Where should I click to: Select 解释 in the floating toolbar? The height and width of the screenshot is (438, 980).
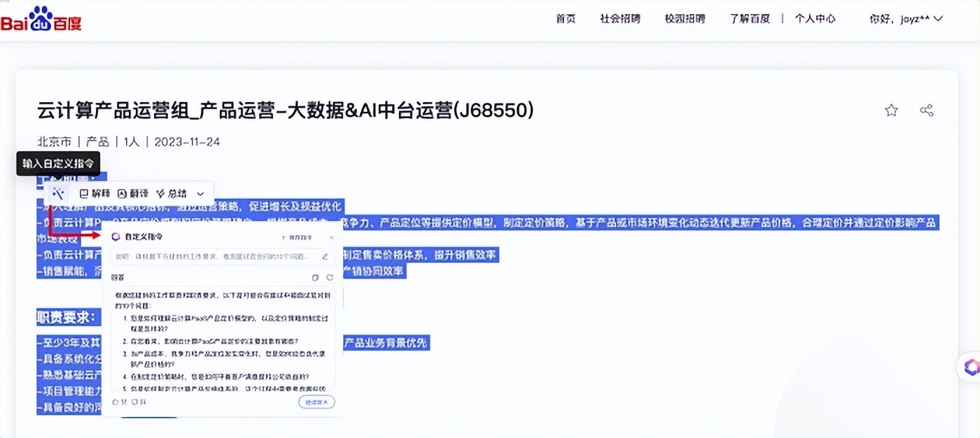click(95, 194)
